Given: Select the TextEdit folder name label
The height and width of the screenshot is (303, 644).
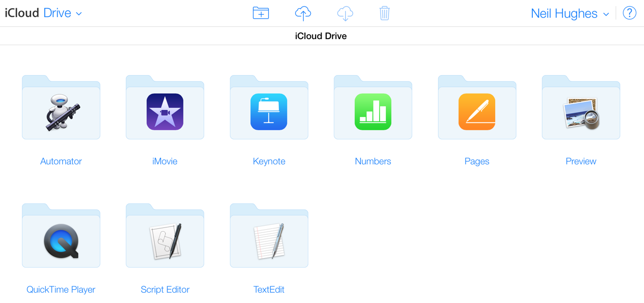Looking at the screenshot, I should pos(269,289).
